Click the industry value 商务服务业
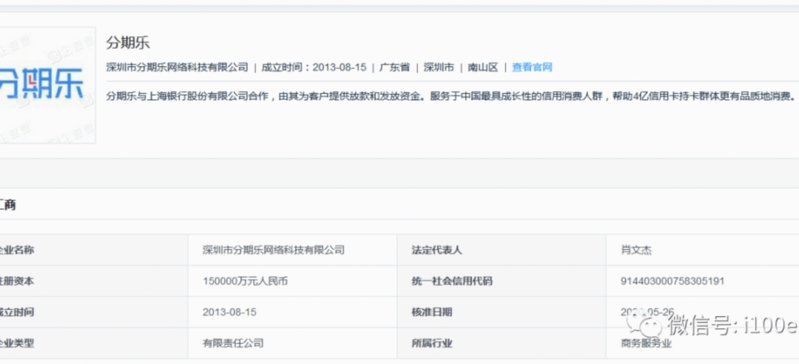This screenshot has height=364, width=799. (x=646, y=344)
